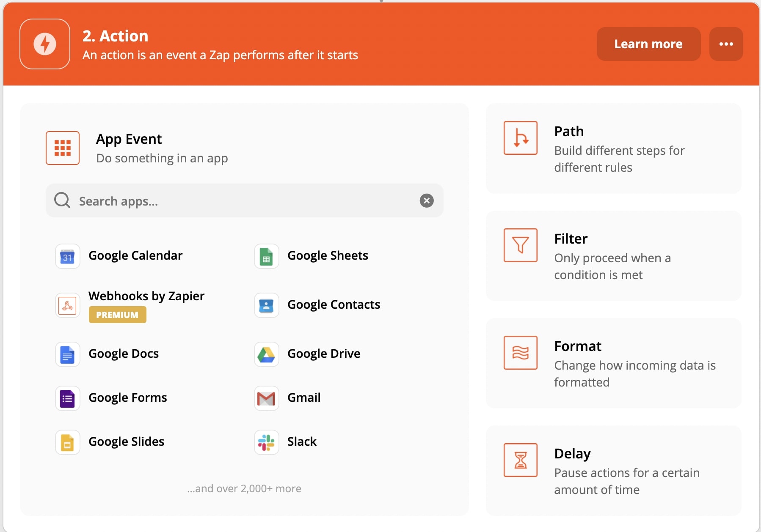Click the App Event heading
The image size is (761, 532).
point(129,139)
